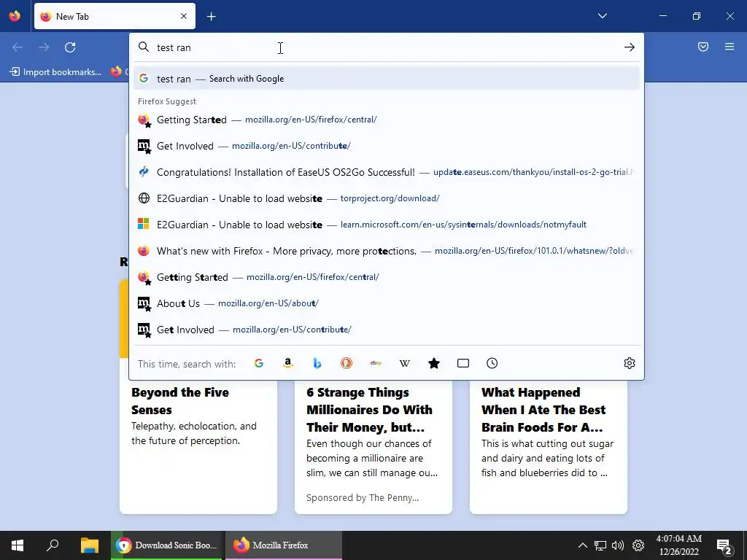Click the Go arrow in address bar
This screenshot has height=560, width=747.
point(630,47)
